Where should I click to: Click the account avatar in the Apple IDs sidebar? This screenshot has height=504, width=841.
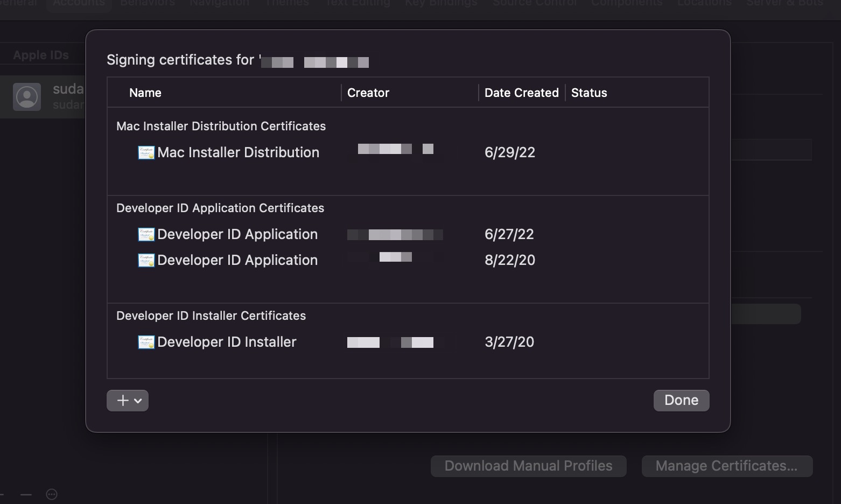coord(27,96)
